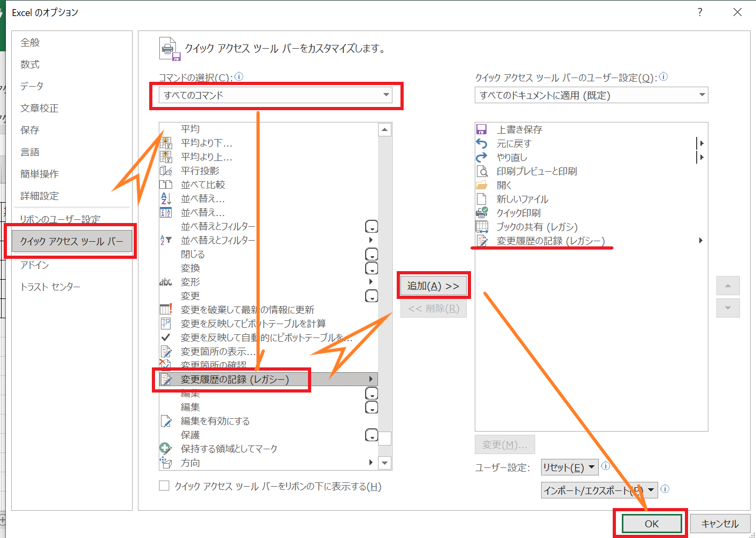This screenshot has width=756, height=538.
Task: Click info icon next to リセット button
Action: [606, 466]
